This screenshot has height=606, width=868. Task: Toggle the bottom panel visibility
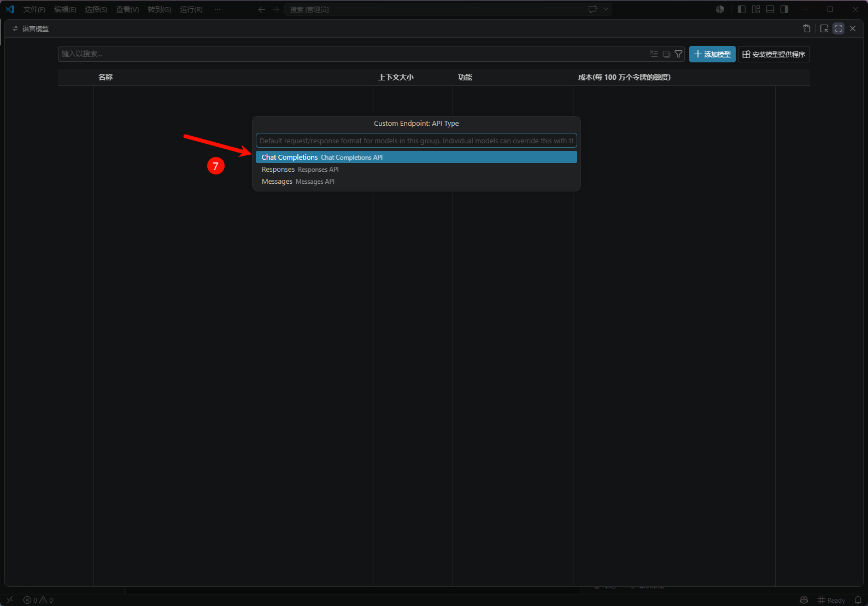pos(770,9)
